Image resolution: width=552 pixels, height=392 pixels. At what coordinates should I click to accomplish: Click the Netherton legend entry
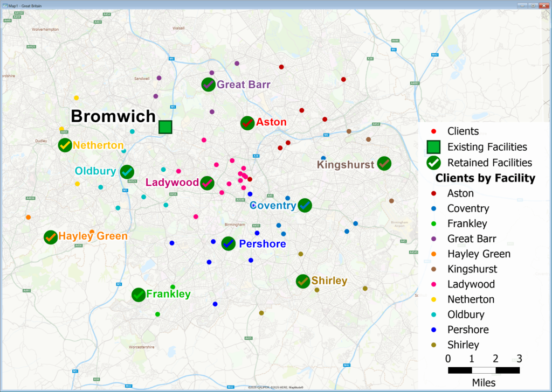coord(471,299)
